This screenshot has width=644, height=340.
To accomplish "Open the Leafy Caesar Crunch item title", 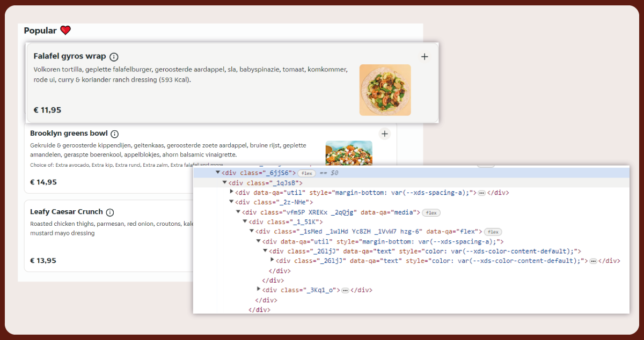I will 66,212.
